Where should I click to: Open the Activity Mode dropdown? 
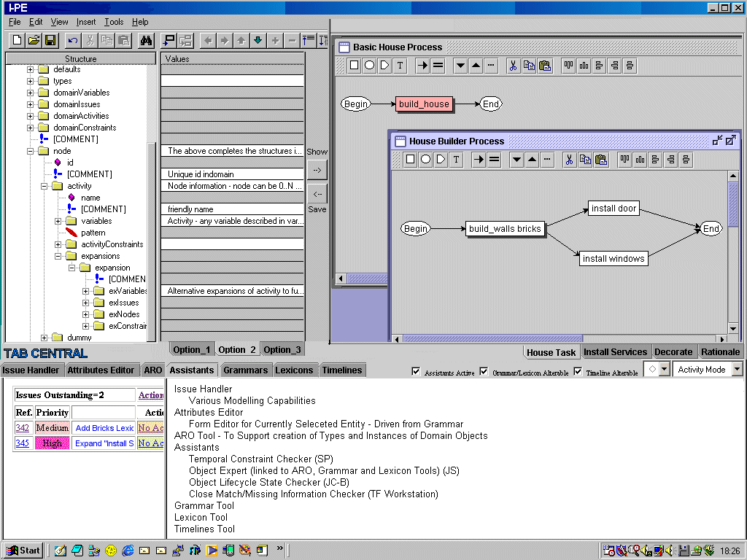[736, 370]
